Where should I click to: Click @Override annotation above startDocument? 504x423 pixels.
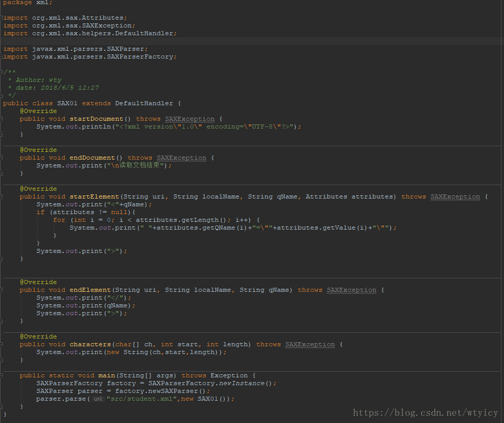pyautogui.click(x=38, y=111)
